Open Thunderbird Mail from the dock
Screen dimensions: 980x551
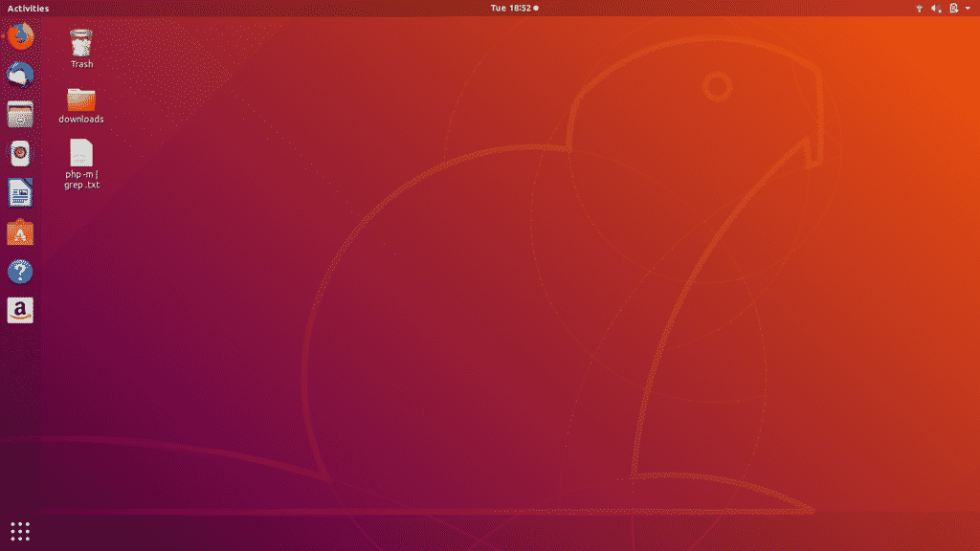(x=20, y=76)
